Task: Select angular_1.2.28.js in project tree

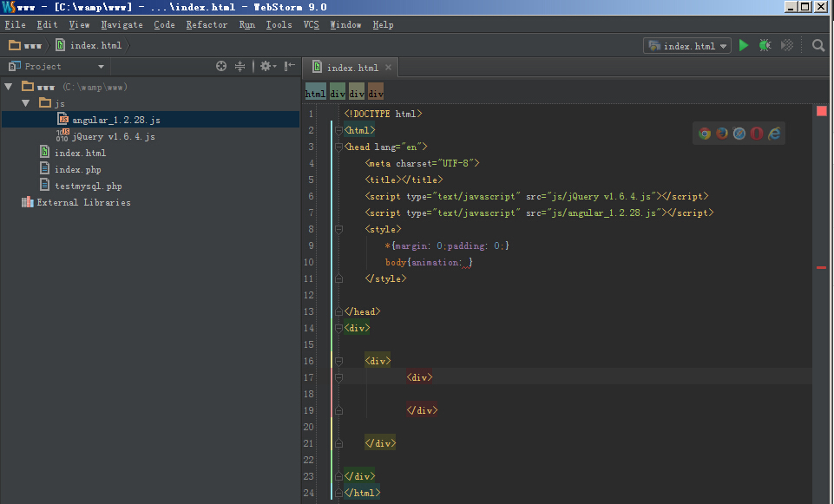Action: (151, 120)
